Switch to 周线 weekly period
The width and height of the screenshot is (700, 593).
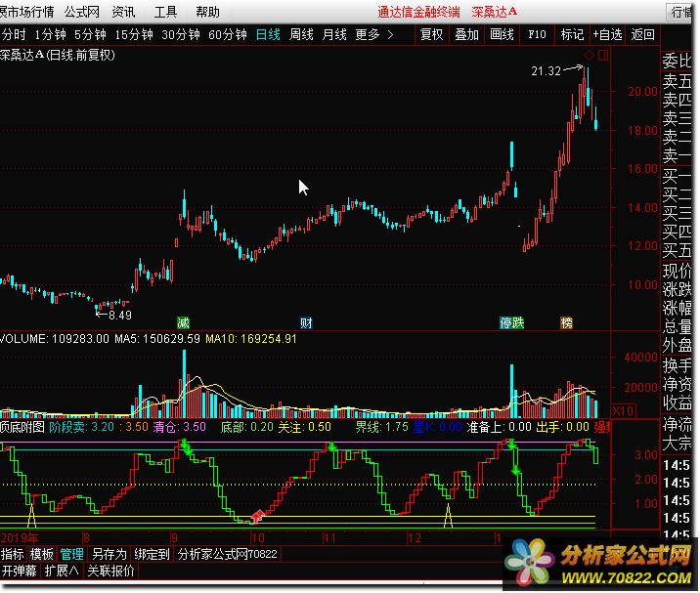301,34
